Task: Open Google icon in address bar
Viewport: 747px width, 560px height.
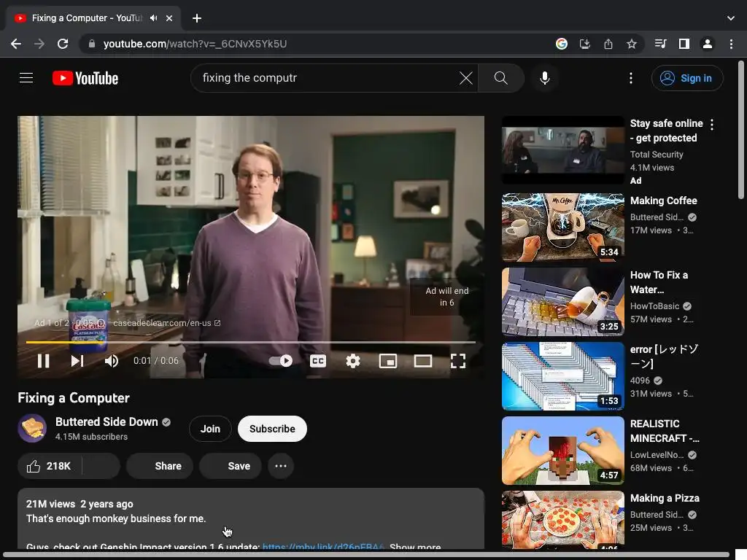Action: (x=562, y=44)
